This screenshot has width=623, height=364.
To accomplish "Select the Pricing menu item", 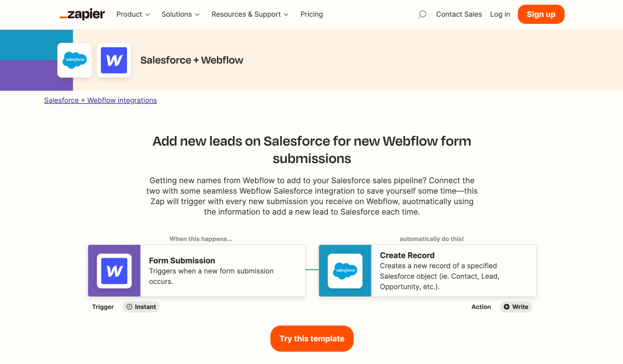I will (x=311, y=14).
